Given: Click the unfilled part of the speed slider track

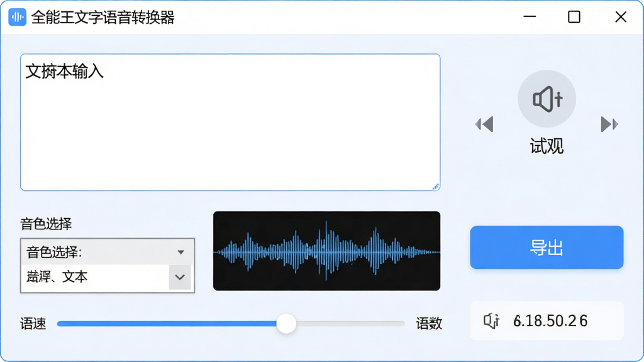Looking at the screenshot, I should (350, 324).
